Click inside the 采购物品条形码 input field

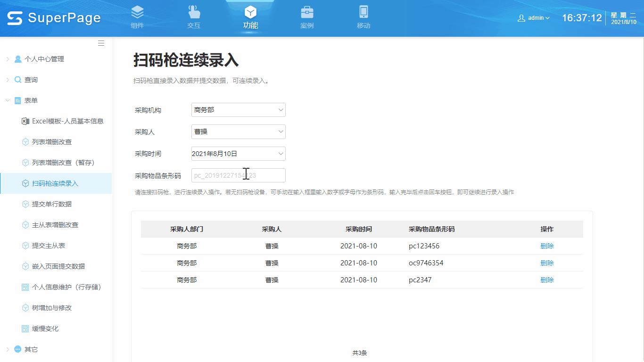click(238, 175)
